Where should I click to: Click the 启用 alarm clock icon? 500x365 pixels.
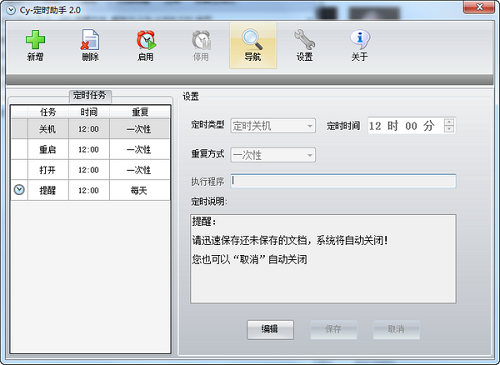146,40
